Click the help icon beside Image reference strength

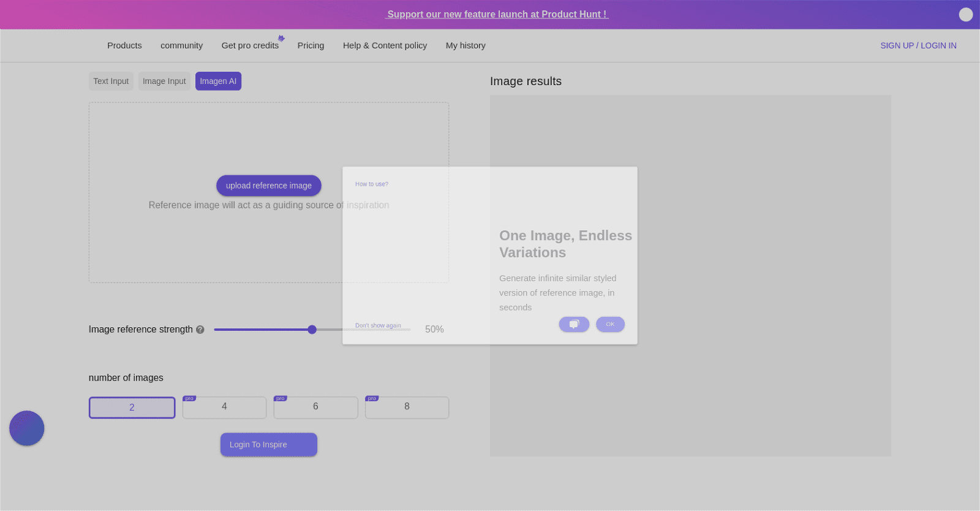pyautogui.click(x=200, y=330)
